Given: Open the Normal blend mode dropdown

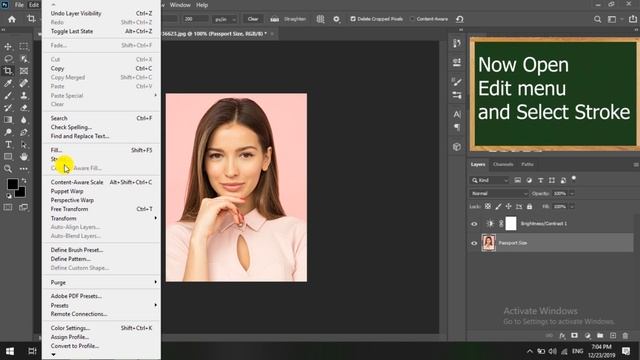Looking at the screenshot, I should coord(499,193).
